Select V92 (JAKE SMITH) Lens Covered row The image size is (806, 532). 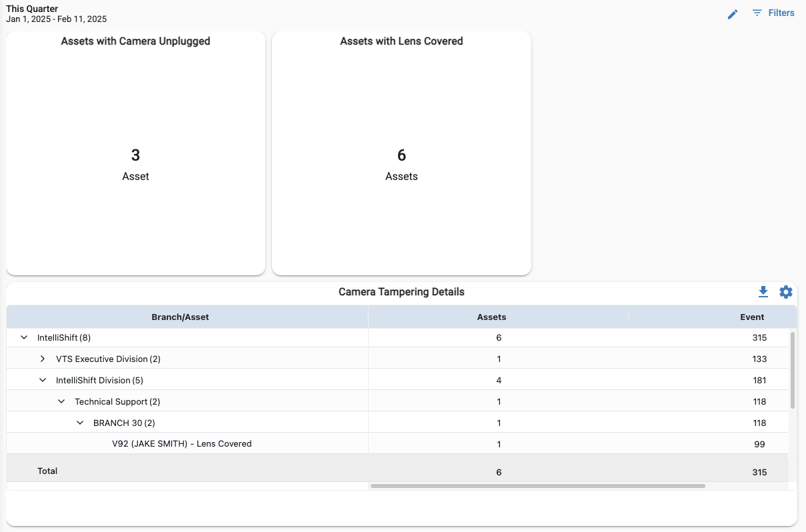tap(181, 444)
